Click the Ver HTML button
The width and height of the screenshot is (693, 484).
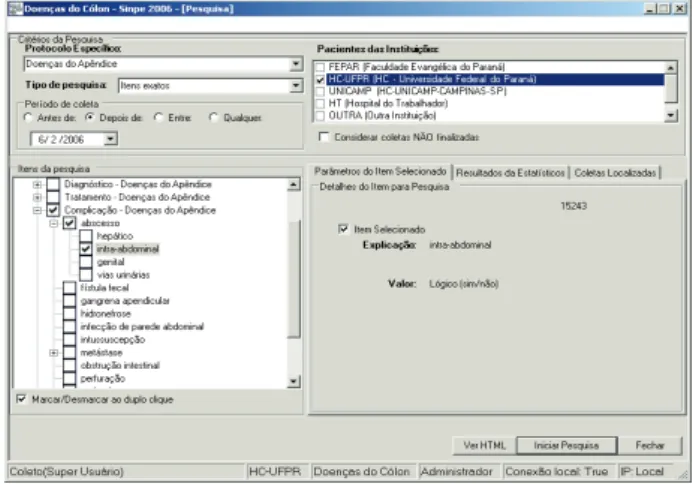coord(484,446)
